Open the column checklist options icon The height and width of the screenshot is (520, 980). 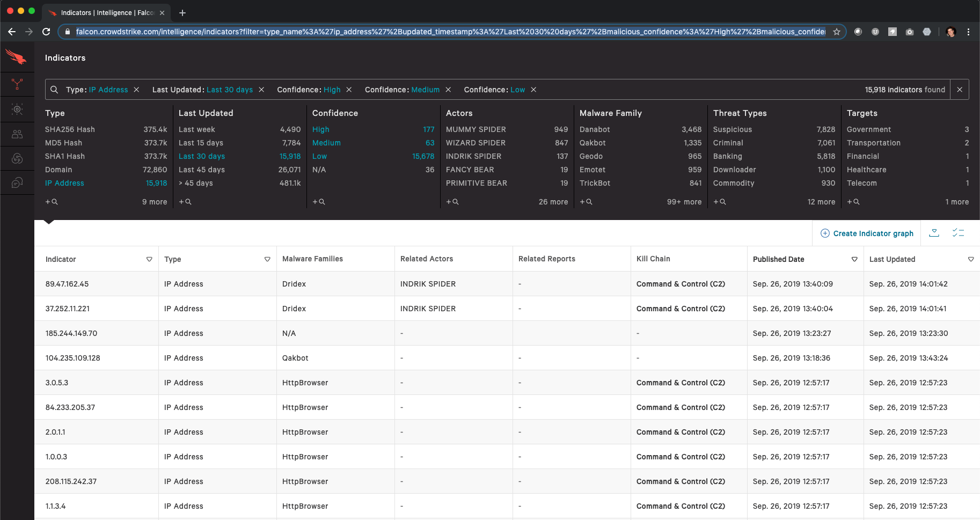tap(958, 233)
